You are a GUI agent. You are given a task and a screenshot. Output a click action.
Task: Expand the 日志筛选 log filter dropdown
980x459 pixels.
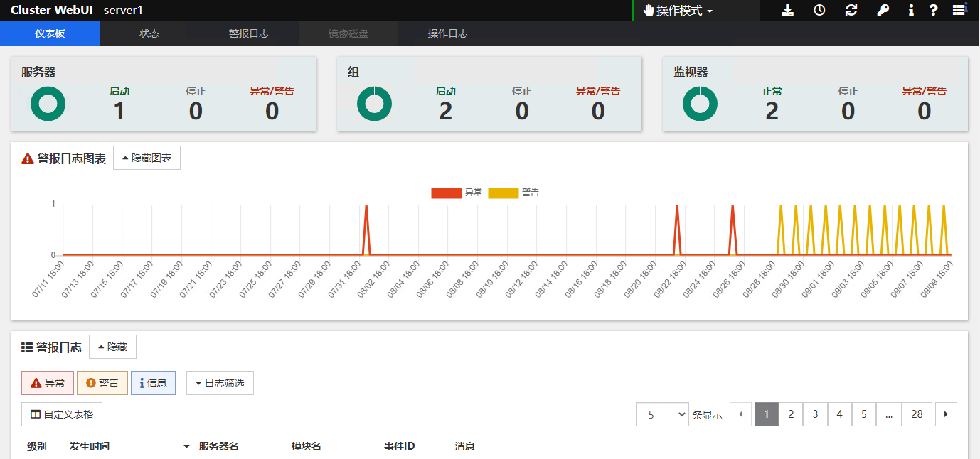point(220,383)
